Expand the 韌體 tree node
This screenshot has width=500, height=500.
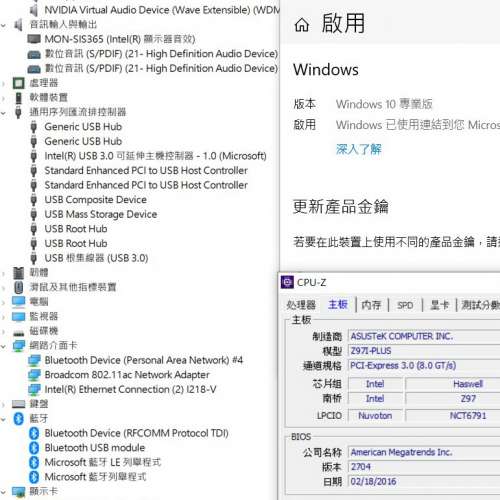pos(3,273)
